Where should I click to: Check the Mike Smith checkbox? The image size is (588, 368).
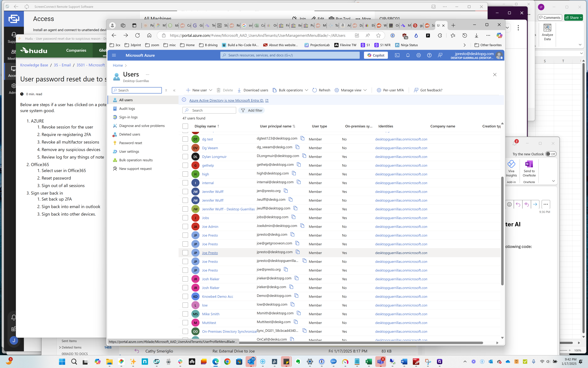coord(185,314)
